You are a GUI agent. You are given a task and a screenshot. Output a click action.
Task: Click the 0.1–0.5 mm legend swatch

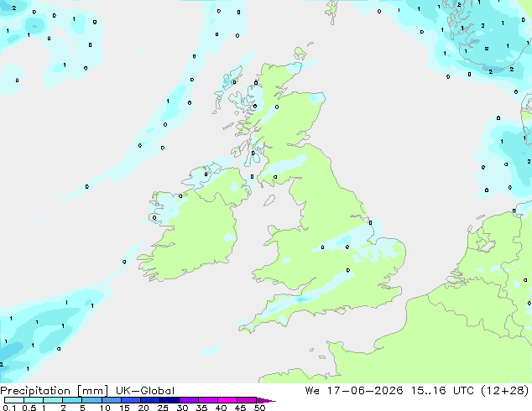click(x=14, y=400)
